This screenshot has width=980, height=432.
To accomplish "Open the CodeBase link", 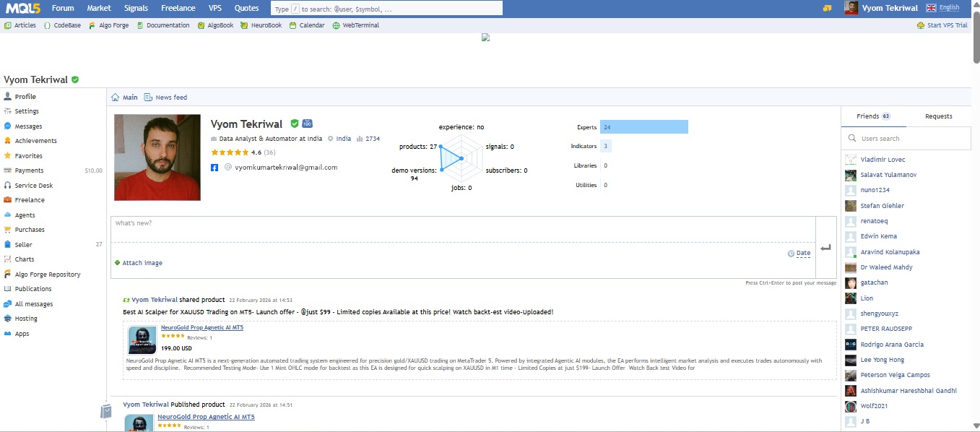I will 62,25.
